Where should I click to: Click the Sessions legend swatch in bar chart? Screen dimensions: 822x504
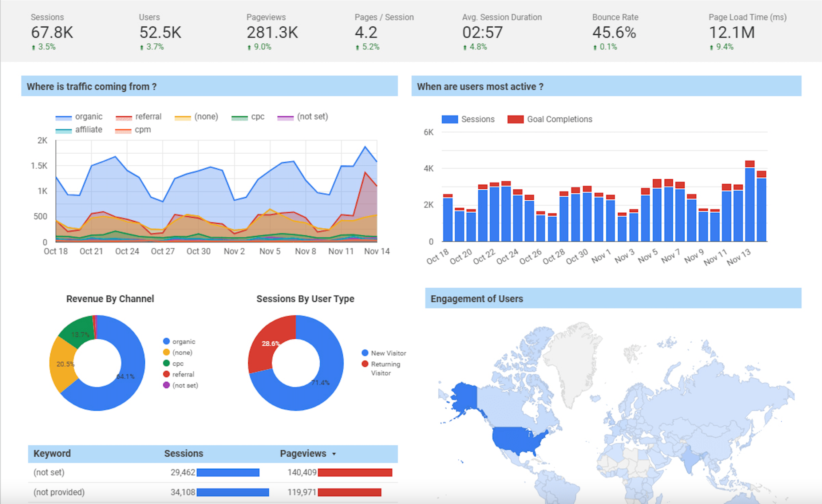click(450, 119)
